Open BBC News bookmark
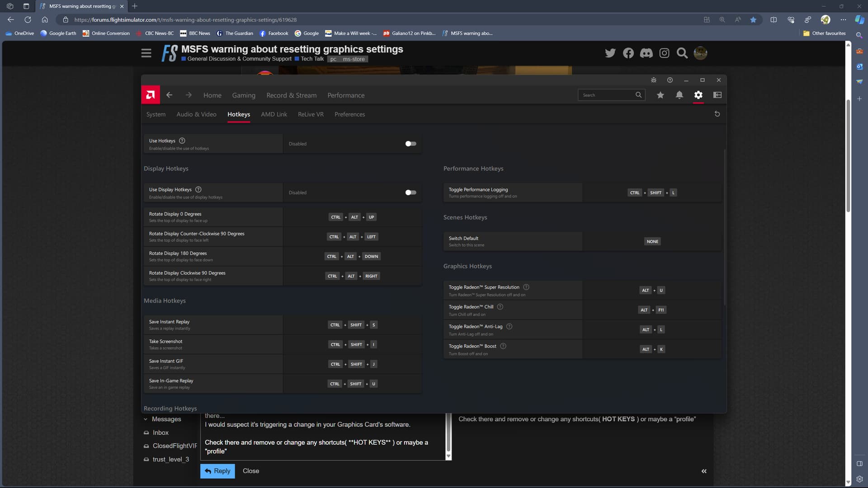 [x=195, y=33]
